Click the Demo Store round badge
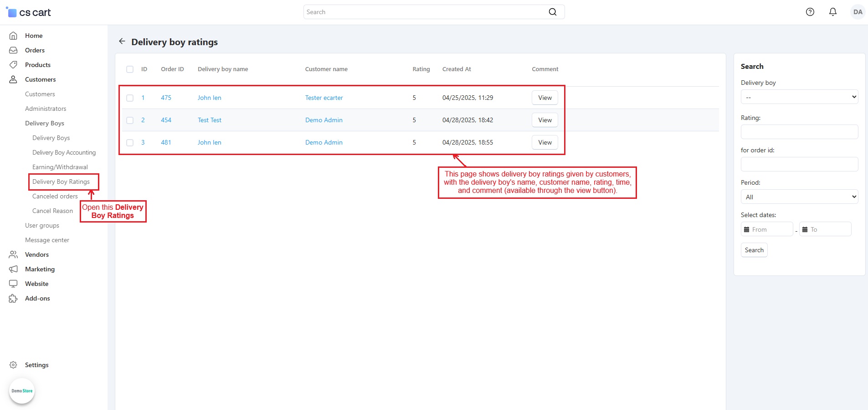Image resolution: width=868 pixels, height=410 pixels. pos(22,391)
